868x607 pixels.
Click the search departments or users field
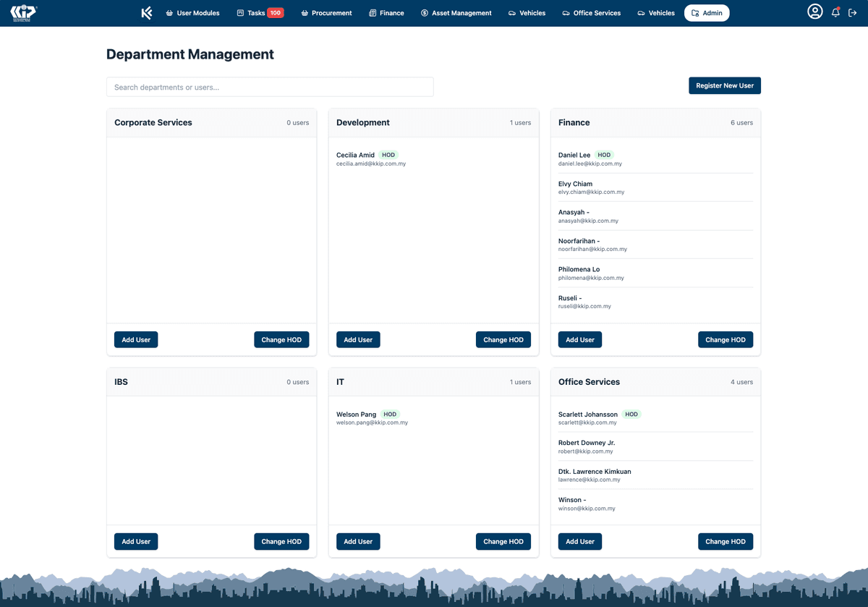pyautogui.click(x=270, y=86)
